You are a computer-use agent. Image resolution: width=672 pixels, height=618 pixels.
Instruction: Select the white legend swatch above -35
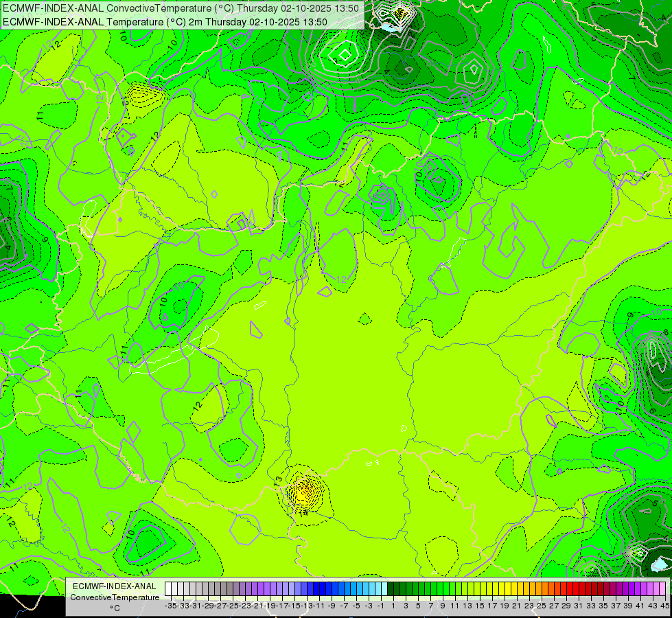click(168, 588)
